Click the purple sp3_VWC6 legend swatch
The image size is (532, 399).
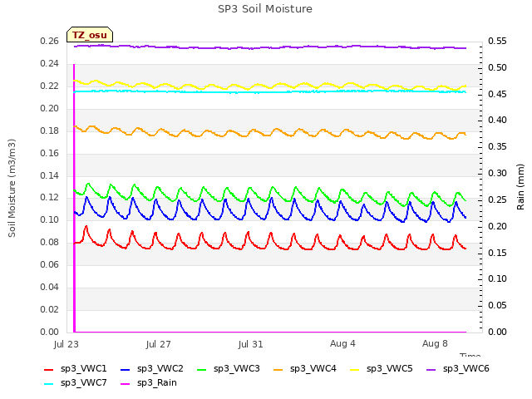[431, 369]
